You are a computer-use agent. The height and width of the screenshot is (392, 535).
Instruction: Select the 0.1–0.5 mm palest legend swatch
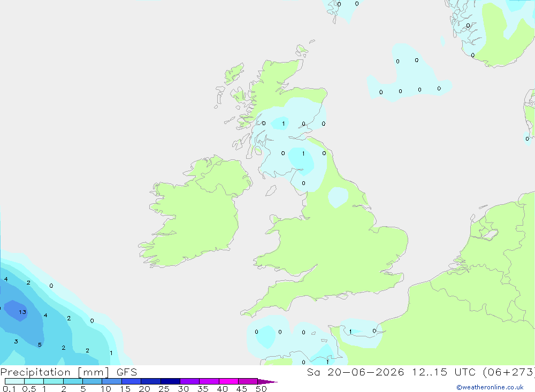coord(14,381)
